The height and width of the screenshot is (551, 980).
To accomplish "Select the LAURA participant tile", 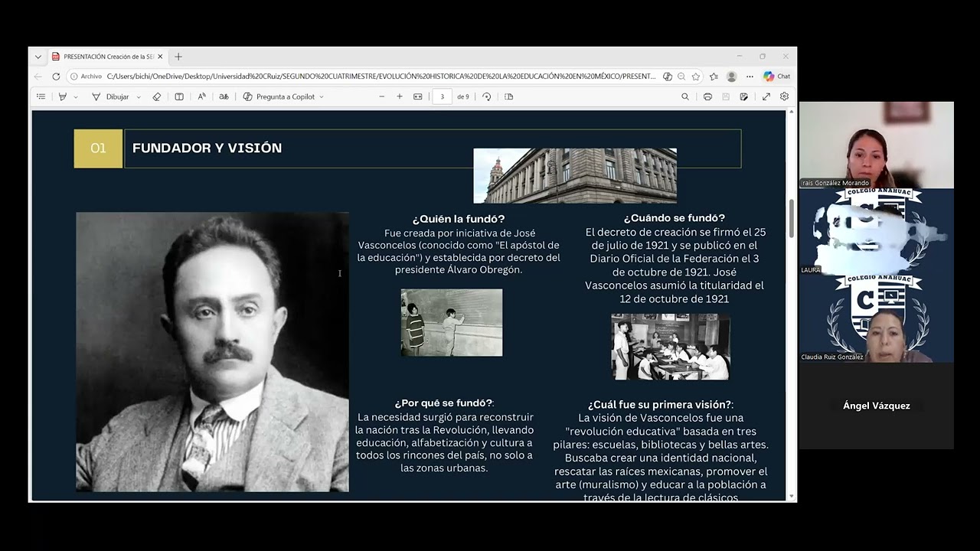I will pyautogui.click(x=877, y=232).
